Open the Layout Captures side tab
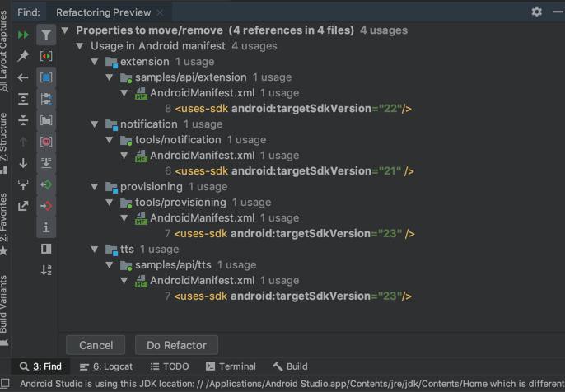The height and width of the screenshot is (392, 565). pyautogui.click(x=3, y=50)
